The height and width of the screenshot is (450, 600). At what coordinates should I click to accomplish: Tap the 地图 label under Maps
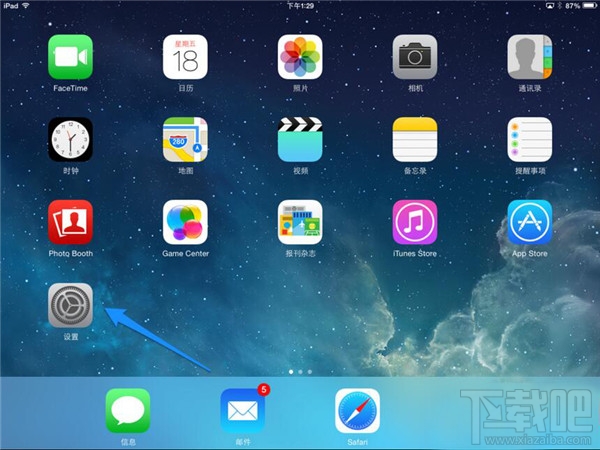pos(186,171)
